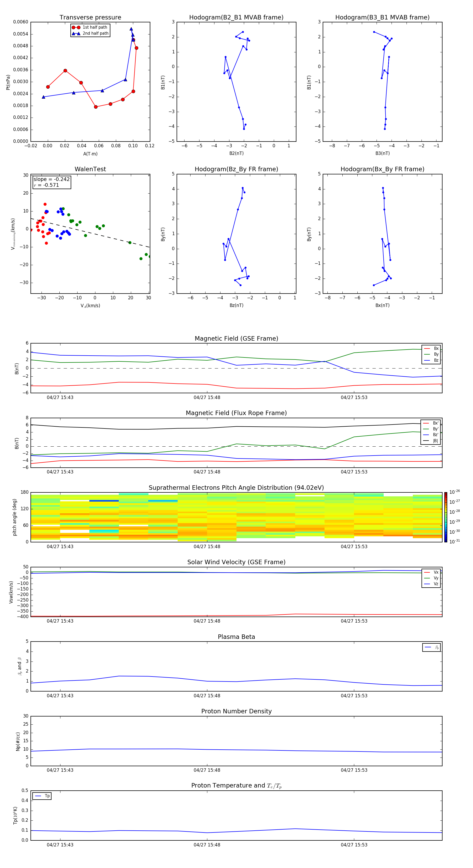
Task: Click the "Magnetic Field (Flux Rope Frame)" title
Action: click(236, 413)
